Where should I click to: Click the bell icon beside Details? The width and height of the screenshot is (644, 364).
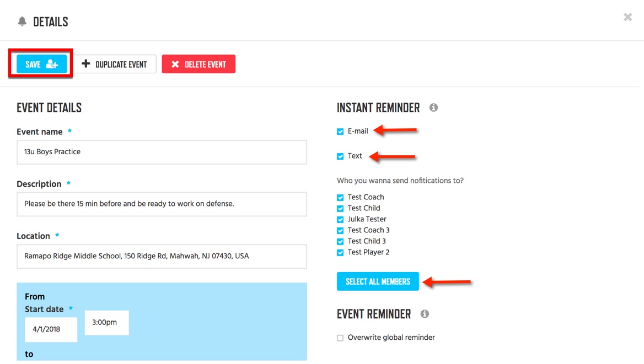coord(22,21)
